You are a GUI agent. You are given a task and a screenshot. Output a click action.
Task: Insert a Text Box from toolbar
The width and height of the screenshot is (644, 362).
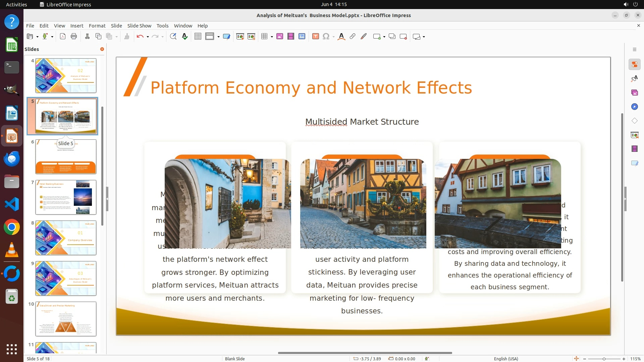click(315, 37)
